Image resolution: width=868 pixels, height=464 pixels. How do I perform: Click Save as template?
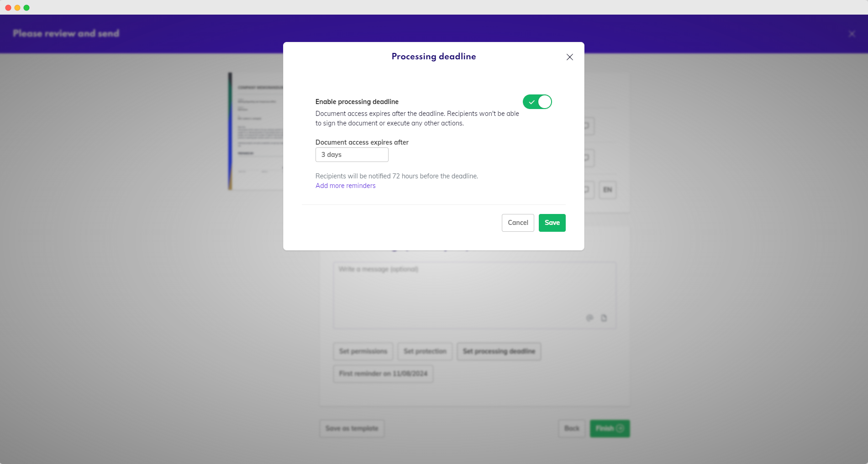[352, 428]
